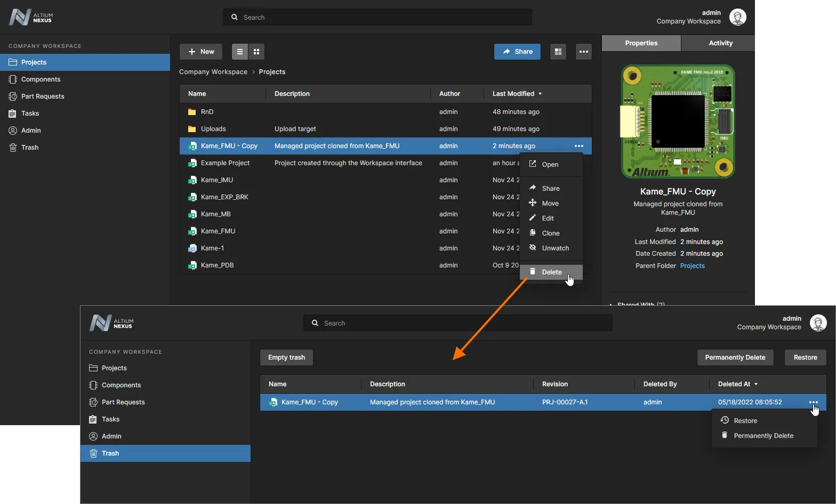Select Tasks in the Trash window sidebar

(x=165, y=419)
